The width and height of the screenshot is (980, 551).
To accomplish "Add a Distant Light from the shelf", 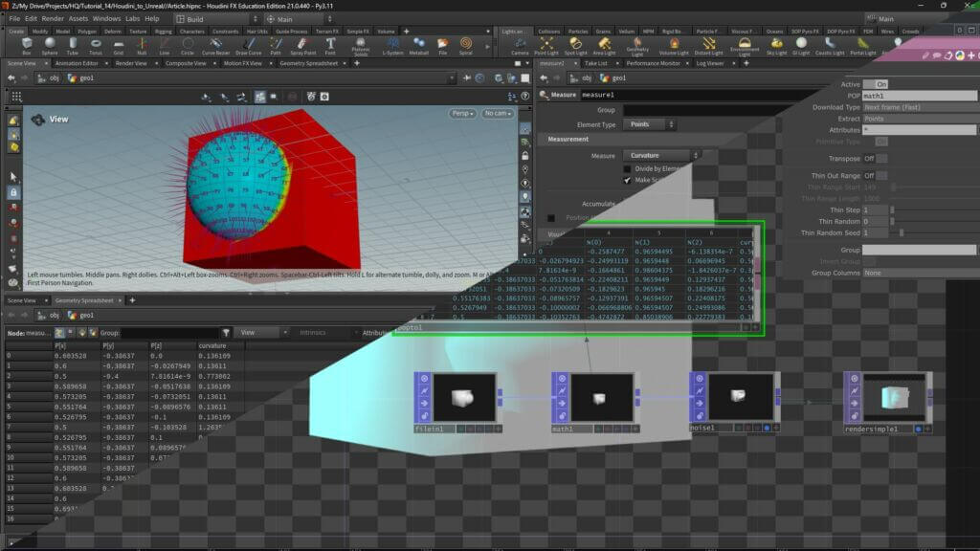I will pyautogui.click(x=709, y=46).
